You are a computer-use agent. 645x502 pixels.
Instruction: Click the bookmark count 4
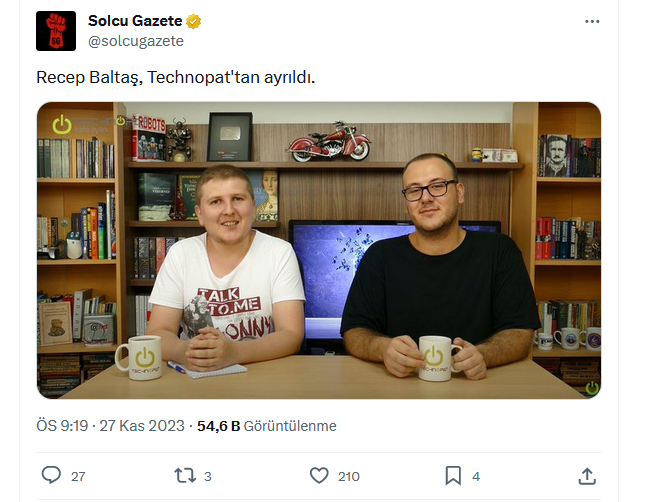476,476
